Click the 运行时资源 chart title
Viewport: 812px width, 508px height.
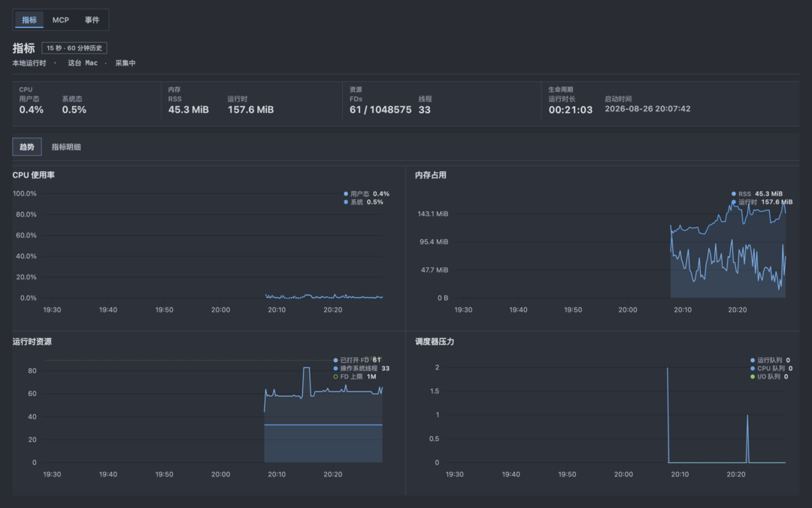[x=32, y=341]
